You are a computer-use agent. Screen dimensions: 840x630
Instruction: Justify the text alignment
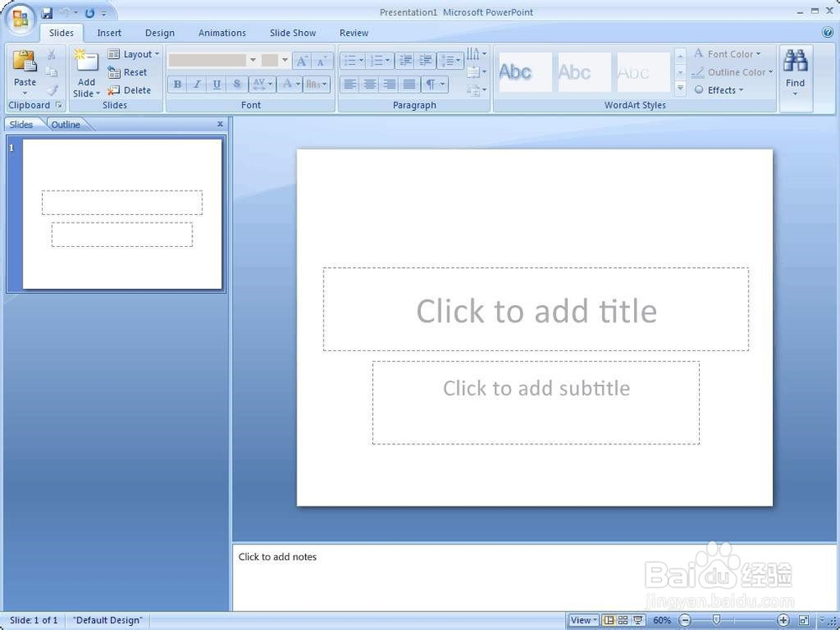(409, 84)
